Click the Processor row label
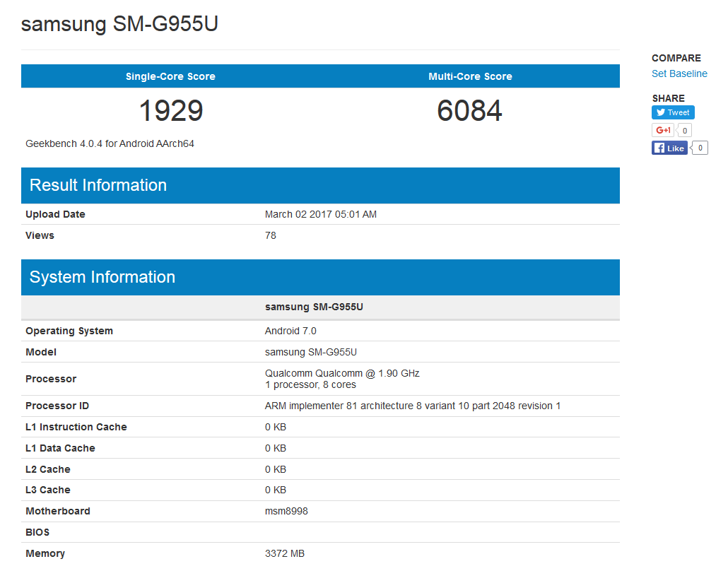Screen dimensions: 728x571 coord(51,379)
